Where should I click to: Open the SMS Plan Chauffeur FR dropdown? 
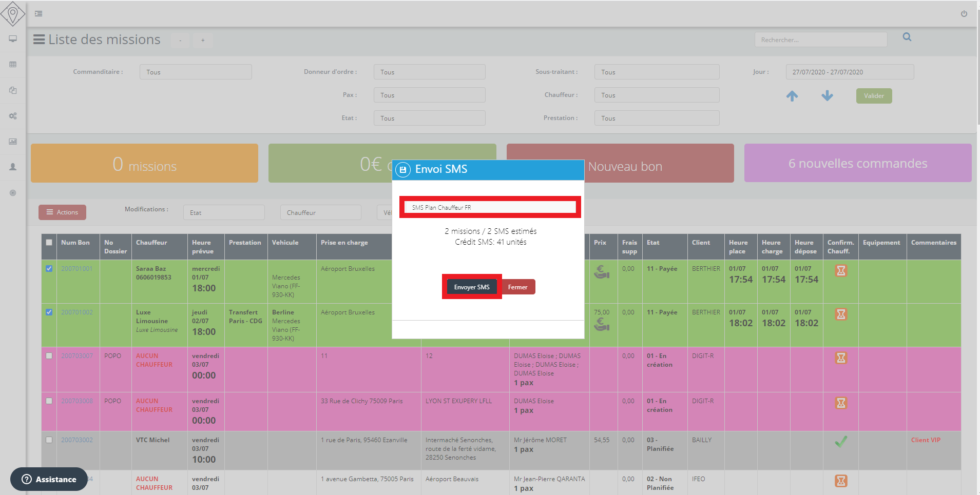pos(490,207)
